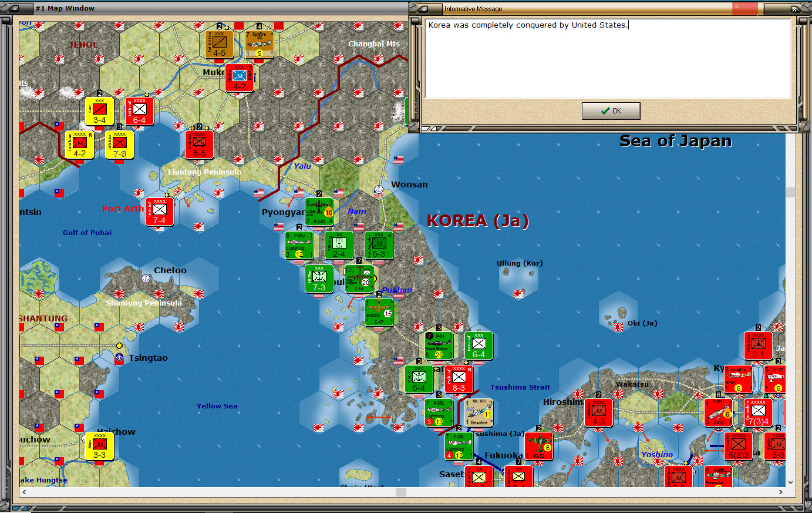Click the Wonsan port anchor icon
The width and height of the screenshot is (812, 513).
[379, 189]
